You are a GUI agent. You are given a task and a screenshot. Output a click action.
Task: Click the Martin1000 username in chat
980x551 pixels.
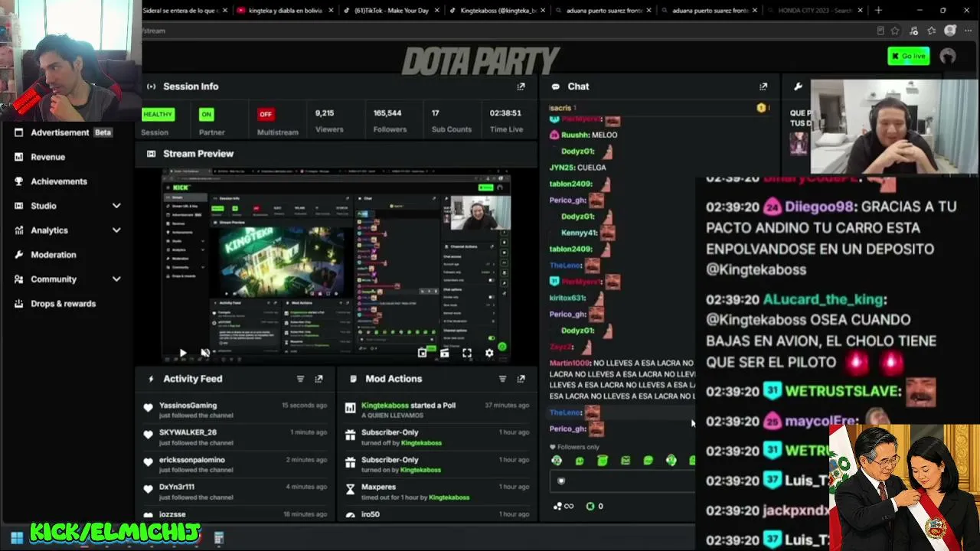click(570, 363)
